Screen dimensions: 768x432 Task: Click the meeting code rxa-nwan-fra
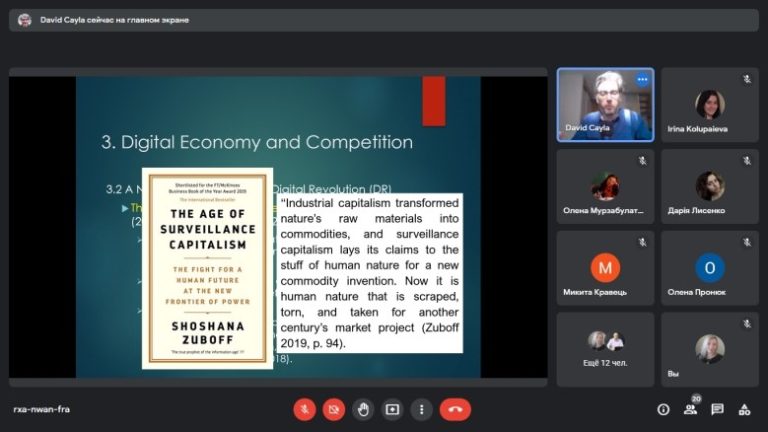[x=42, y=409]
